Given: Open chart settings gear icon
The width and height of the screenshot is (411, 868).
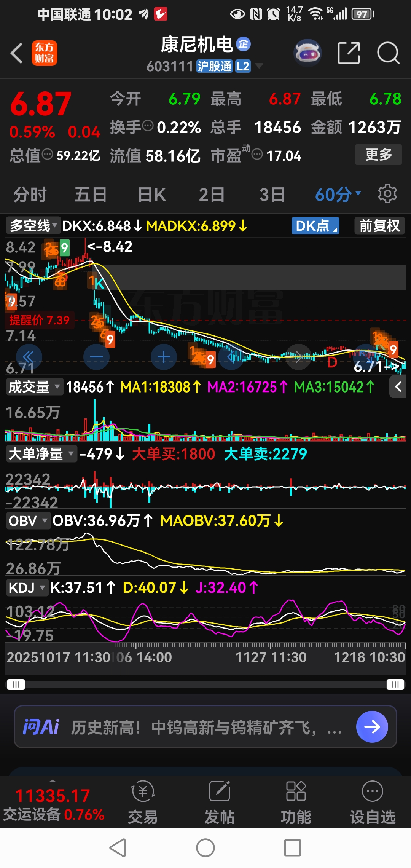Looking at the screenshot, I should [x=387, y=194].
